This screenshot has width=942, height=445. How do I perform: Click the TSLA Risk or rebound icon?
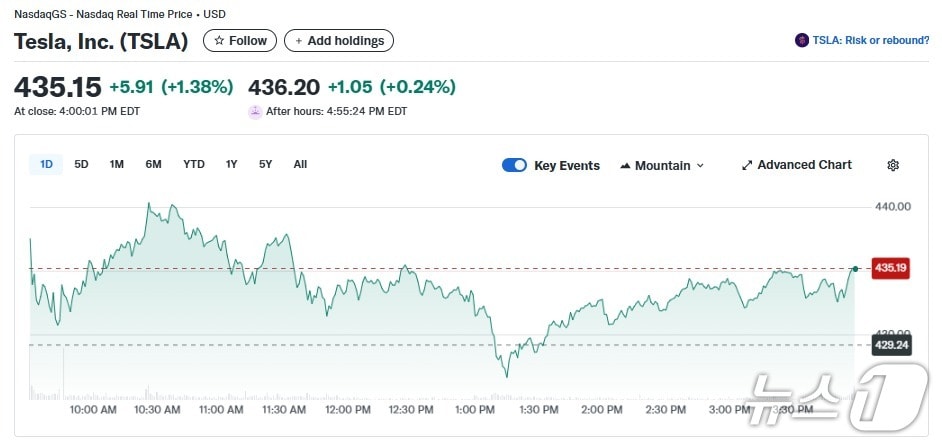801,41
